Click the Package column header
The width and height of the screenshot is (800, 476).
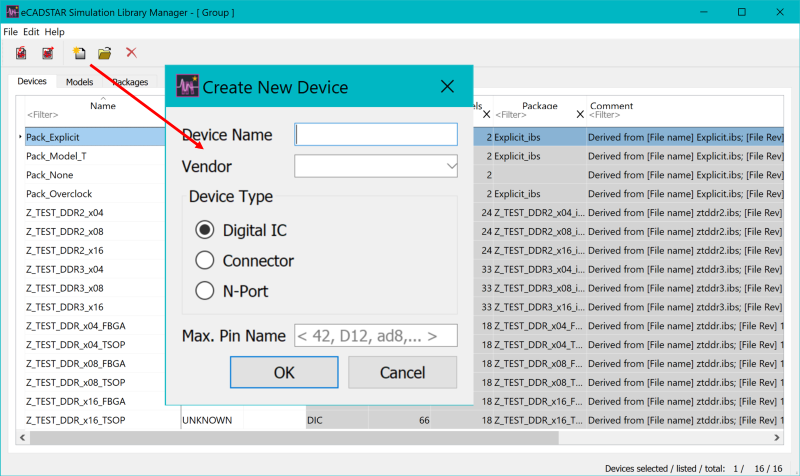(539, 105)
